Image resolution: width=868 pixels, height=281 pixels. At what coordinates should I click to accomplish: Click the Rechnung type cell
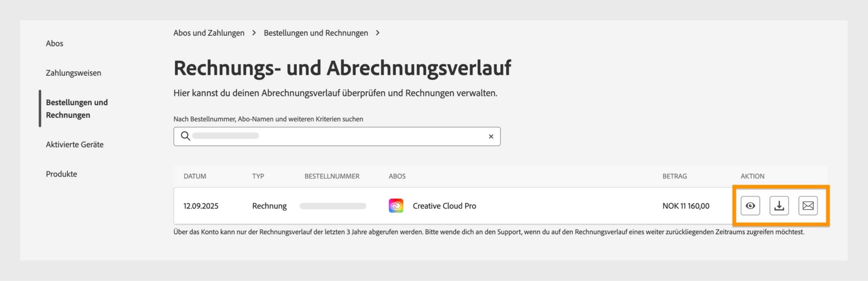click(x=269, y=206)
